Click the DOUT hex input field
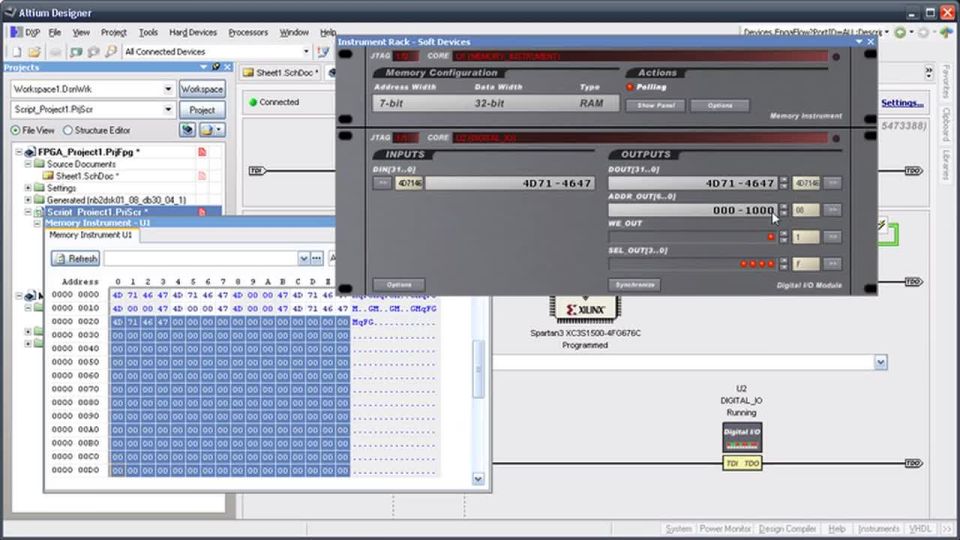The image size is (960, 540). (x=806, y=182)
